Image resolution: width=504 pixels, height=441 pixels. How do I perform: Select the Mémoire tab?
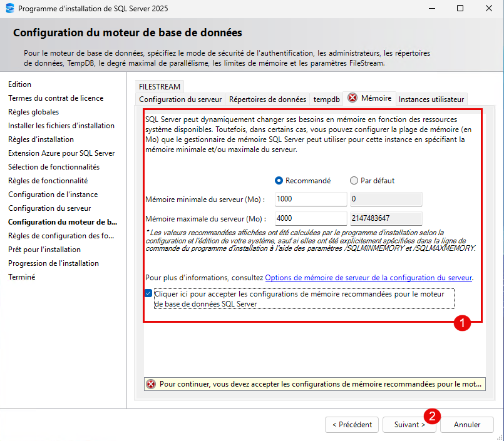click(369, 98)
